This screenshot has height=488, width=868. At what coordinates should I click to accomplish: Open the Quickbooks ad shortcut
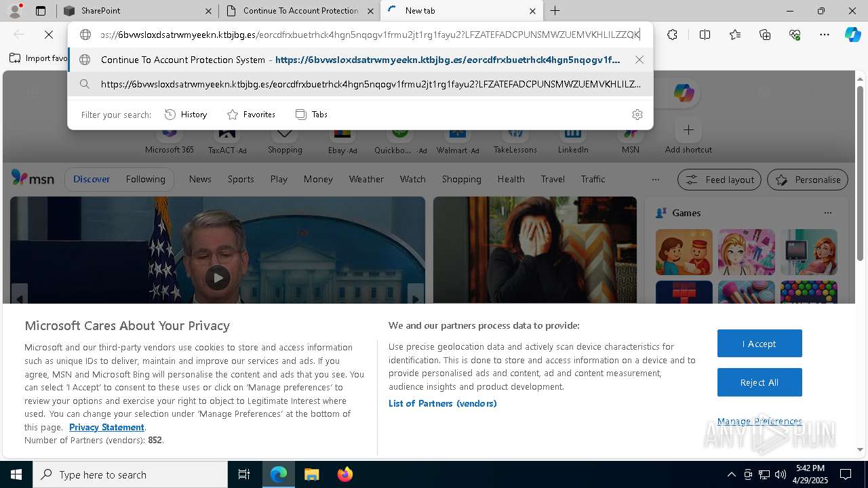pyautogui.click(x=400, y=139)
